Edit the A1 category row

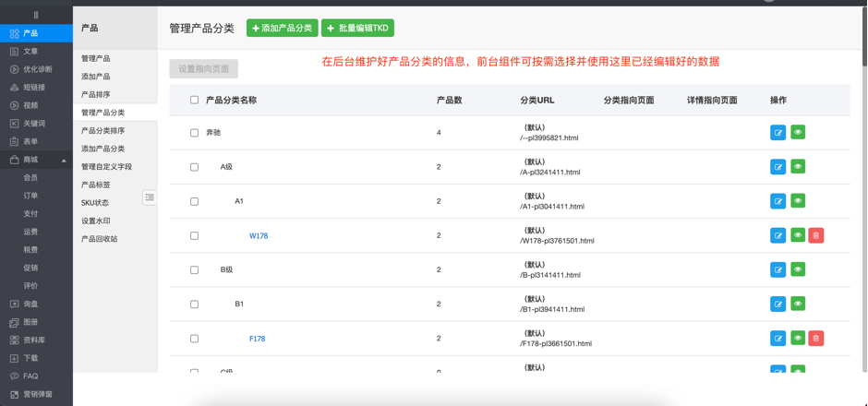778,201
